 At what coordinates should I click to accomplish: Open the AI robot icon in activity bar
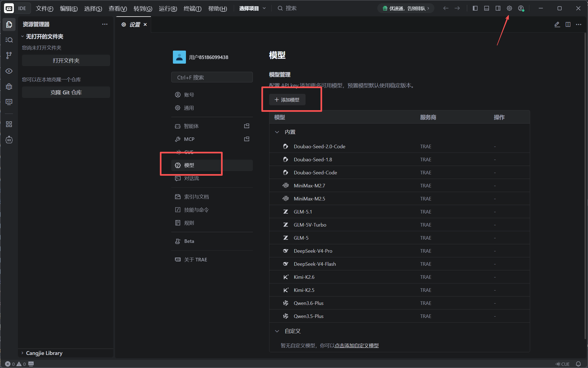[9, 140]
